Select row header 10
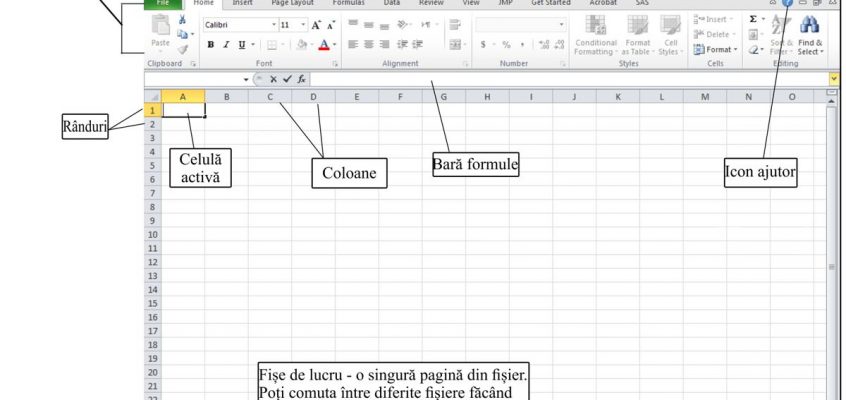This screenshot has width=846, height=400. tap(153, 234)
